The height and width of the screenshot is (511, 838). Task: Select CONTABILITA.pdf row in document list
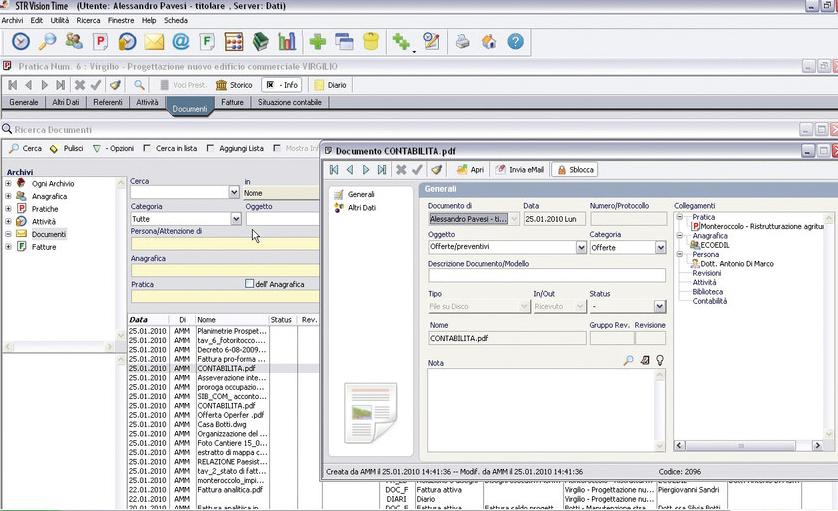[226, 368]
